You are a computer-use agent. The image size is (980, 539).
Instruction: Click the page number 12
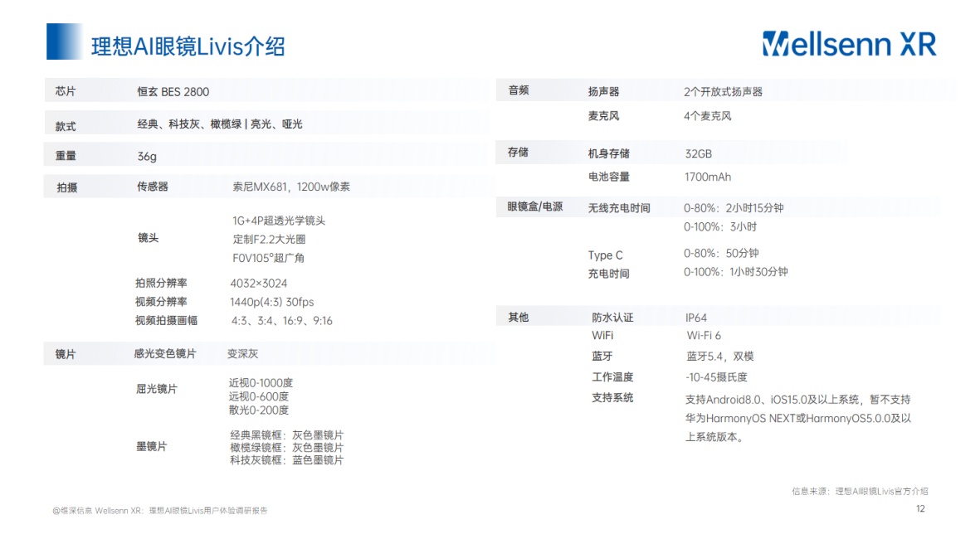point(920,508)
